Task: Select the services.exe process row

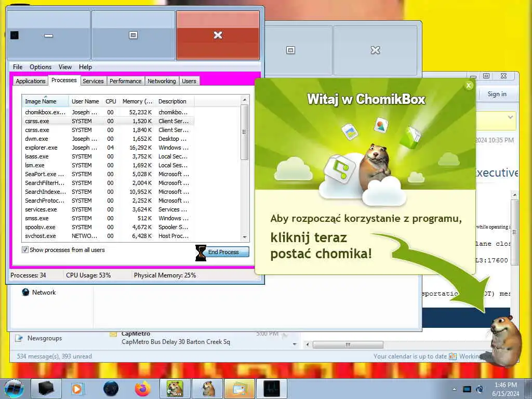Action: (108, 209)
